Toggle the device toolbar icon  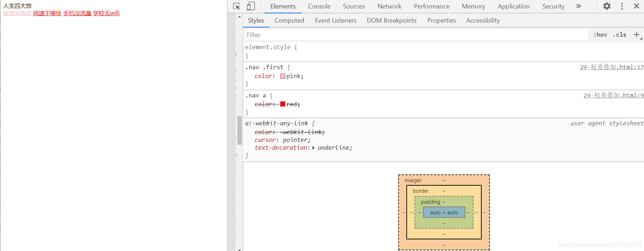pyautogui.click(x=251, y=6)
